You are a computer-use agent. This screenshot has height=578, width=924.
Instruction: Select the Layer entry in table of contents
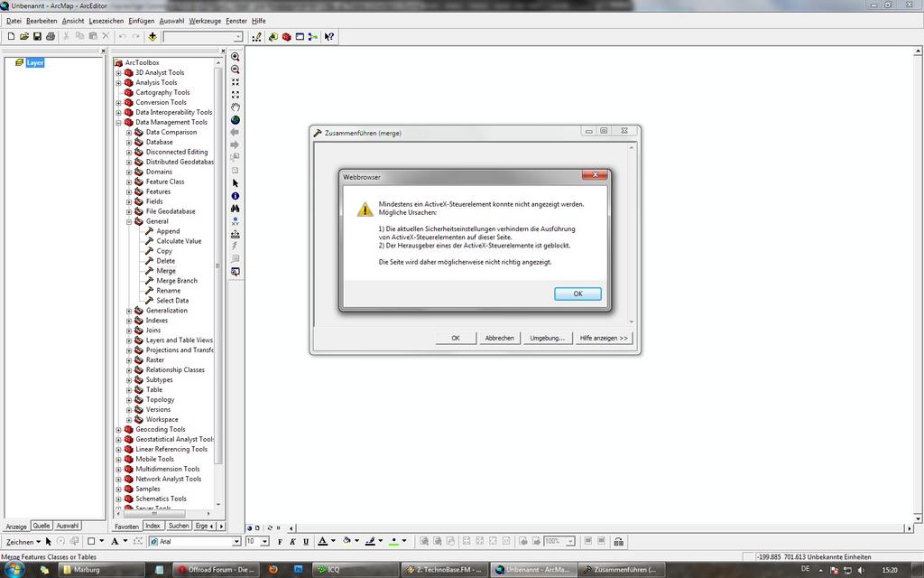[x=35, y=62]
